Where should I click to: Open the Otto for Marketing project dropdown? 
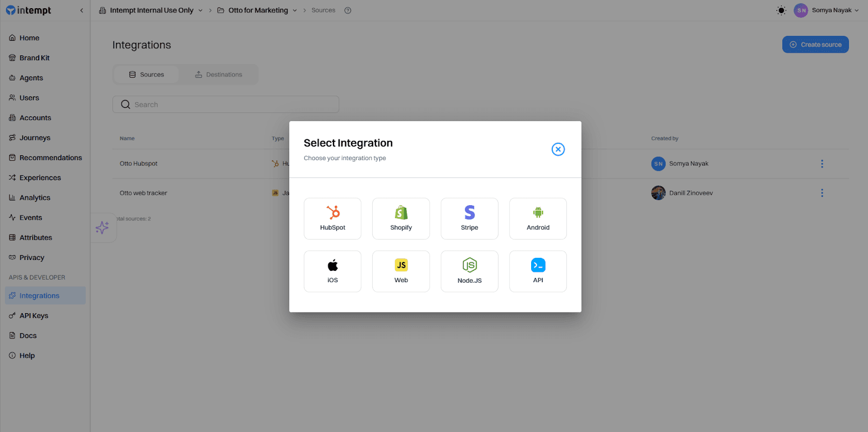[295, 10]
